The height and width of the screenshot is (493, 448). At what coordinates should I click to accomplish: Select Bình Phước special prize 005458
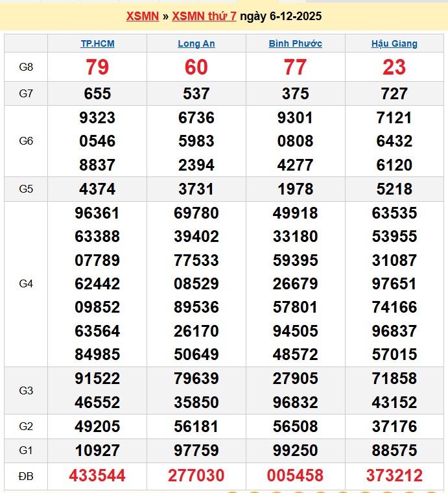coord(295,475)
